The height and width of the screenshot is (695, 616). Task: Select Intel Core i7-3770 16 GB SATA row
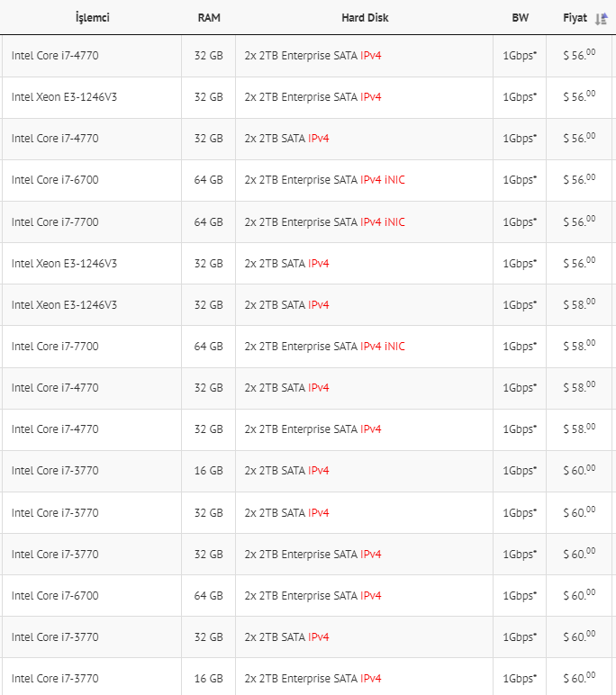coord(308,471)
